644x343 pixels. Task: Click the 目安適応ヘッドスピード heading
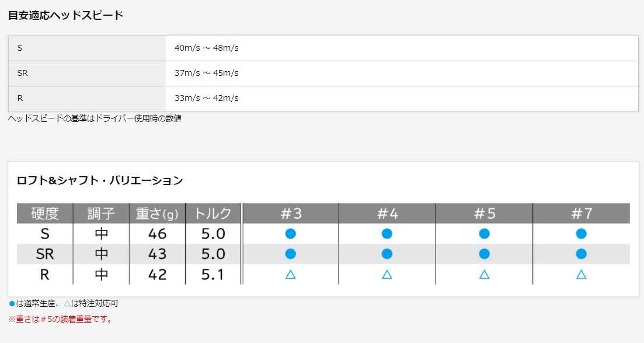click(65, 15)
